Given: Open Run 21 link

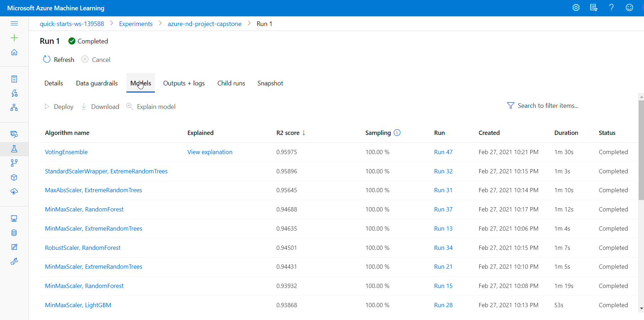Looking at the screenshot, I should pos(443,267).
